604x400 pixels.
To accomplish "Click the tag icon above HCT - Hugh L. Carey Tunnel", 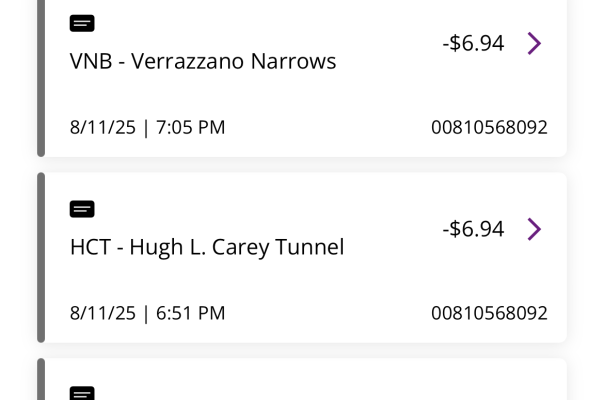I will click(x=83, y=209).
